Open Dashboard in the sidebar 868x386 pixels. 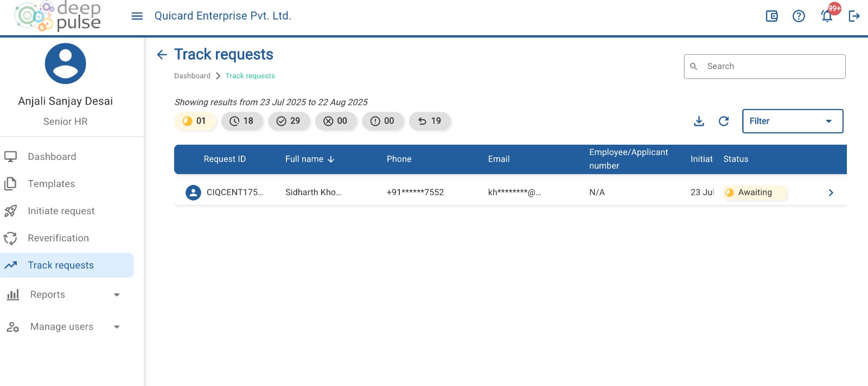coord(67,157)
